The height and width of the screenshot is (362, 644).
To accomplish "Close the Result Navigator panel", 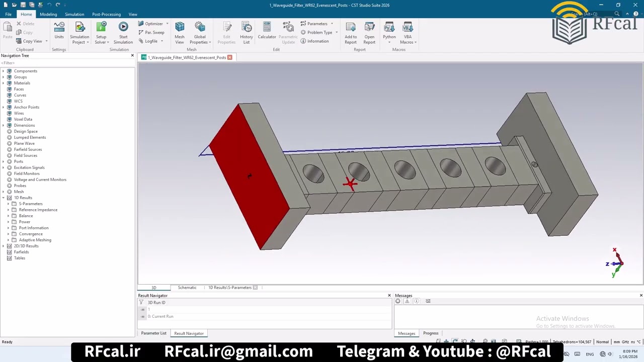I will (x=389, y=296).
